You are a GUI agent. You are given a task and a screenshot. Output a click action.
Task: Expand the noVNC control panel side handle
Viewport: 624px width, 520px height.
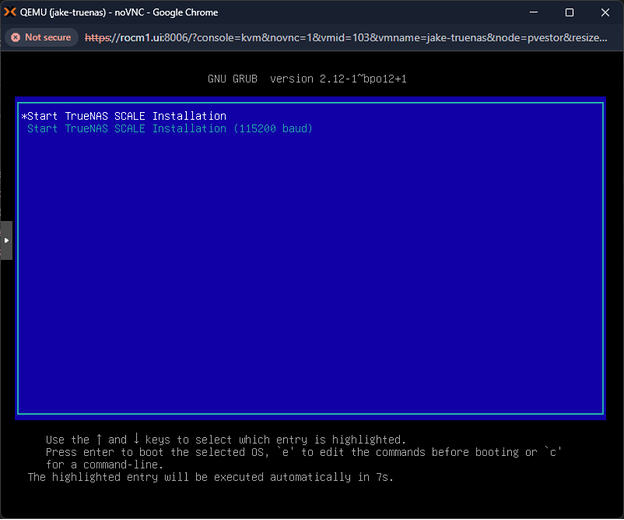tap(6, 240)
